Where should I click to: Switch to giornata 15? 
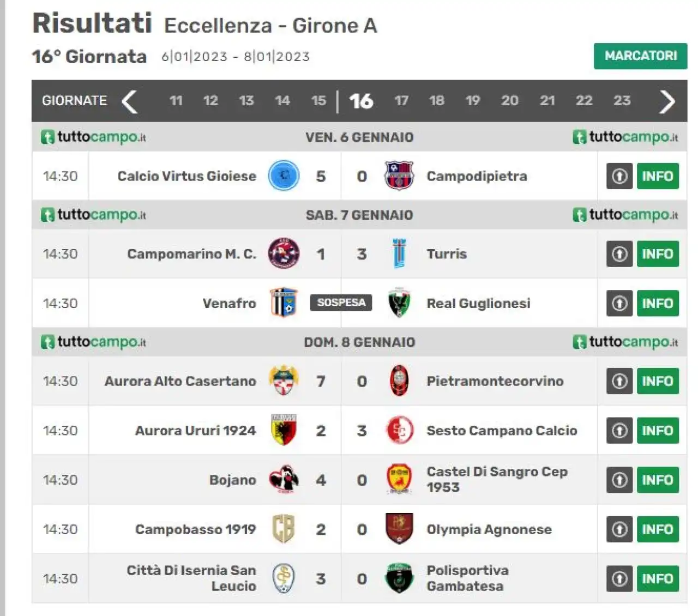(318, 101)
